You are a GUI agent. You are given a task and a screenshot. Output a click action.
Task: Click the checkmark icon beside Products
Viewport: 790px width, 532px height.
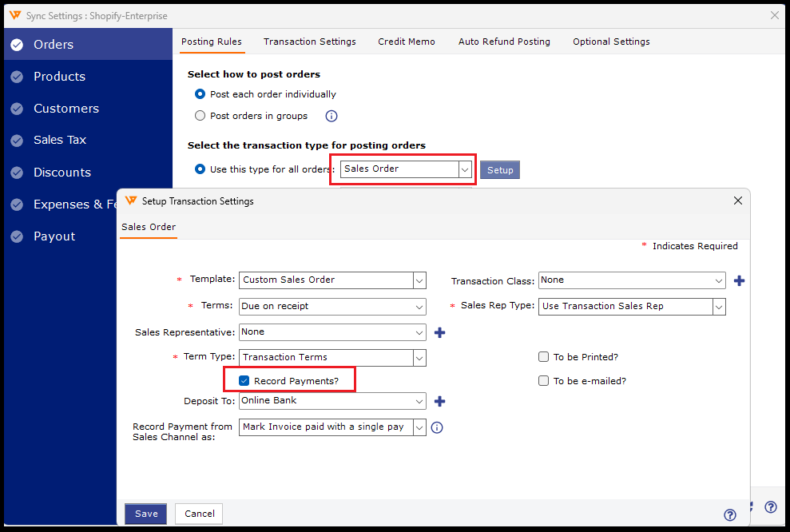coord(17,77)
